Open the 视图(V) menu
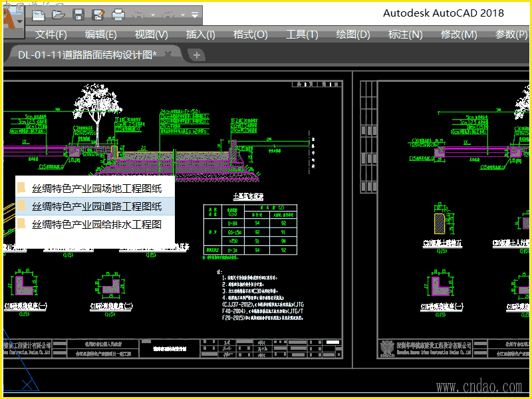Viewport: 532px width, 399px height. (x=151, y=35)
